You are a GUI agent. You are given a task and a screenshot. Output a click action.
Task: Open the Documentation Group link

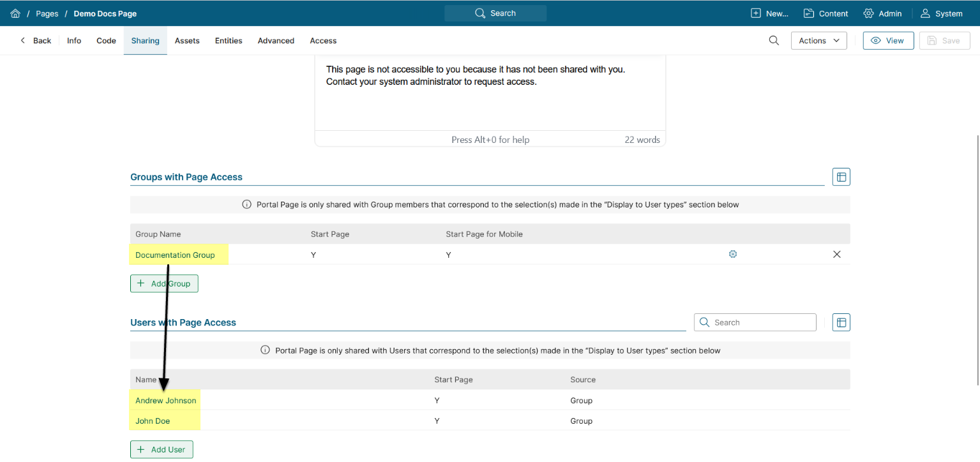click(x=175, y=255)
